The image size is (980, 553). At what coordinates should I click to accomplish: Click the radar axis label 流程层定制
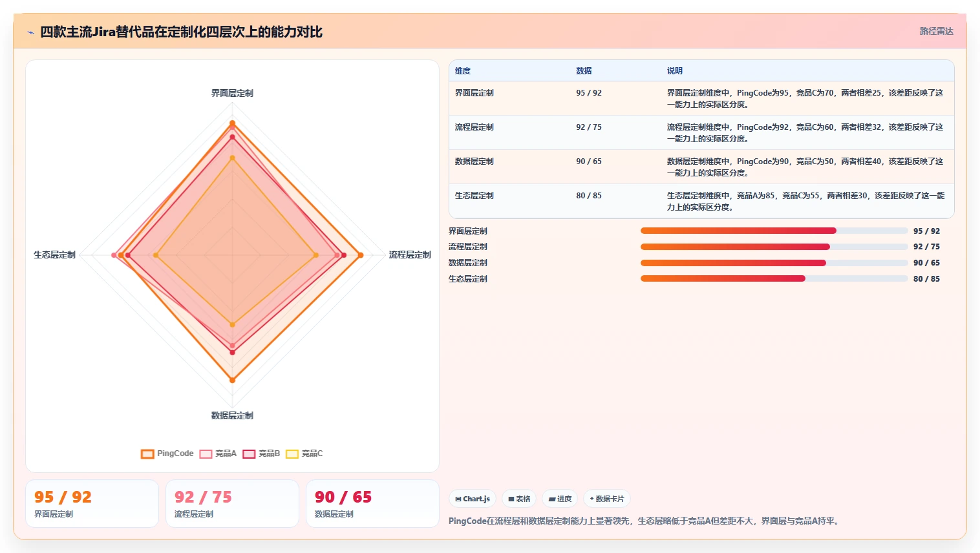409,255
